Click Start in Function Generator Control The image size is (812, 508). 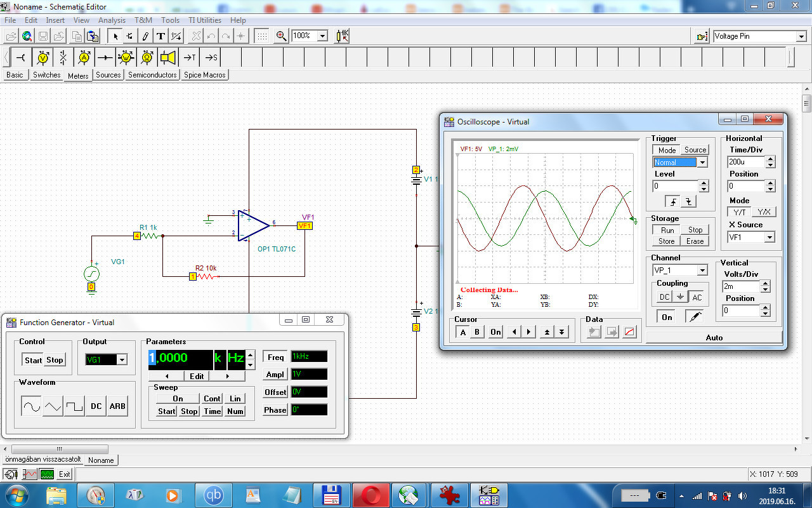pos(33,360)
